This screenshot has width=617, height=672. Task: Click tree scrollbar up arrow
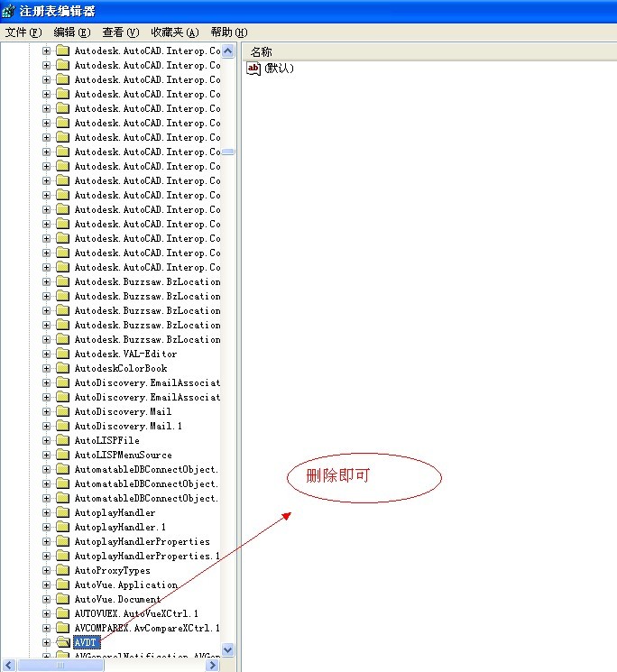click(x=228, y=51)
